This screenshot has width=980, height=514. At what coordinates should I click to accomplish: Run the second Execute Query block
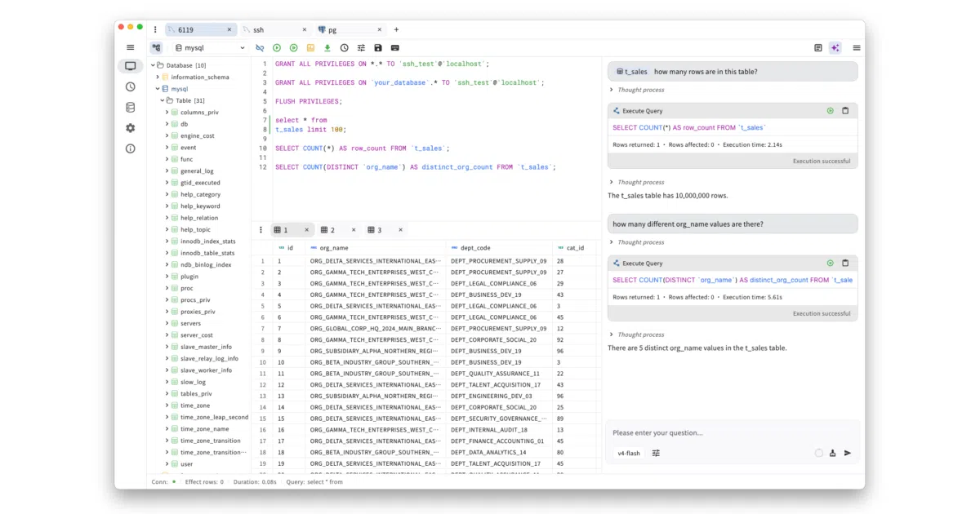831,264
